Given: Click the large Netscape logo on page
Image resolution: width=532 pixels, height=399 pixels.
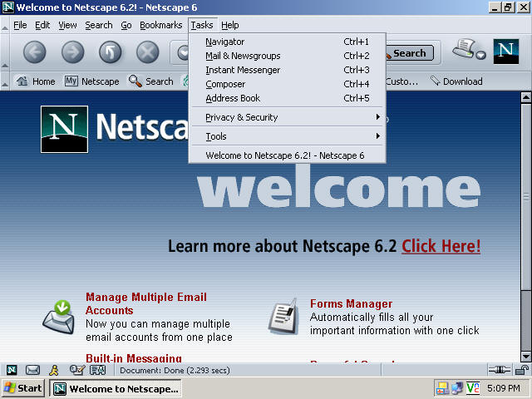Looking at the screenshot, I should point(64,130).
